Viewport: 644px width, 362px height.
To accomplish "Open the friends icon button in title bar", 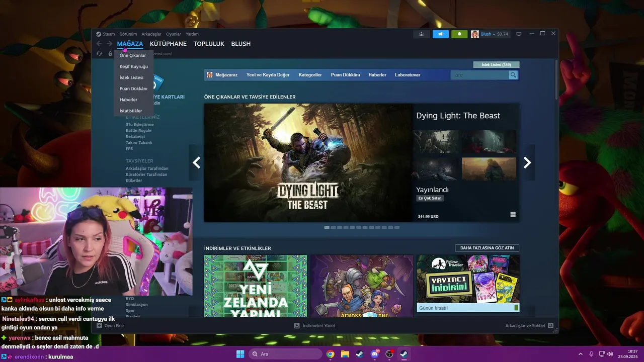I will [421, 34].
